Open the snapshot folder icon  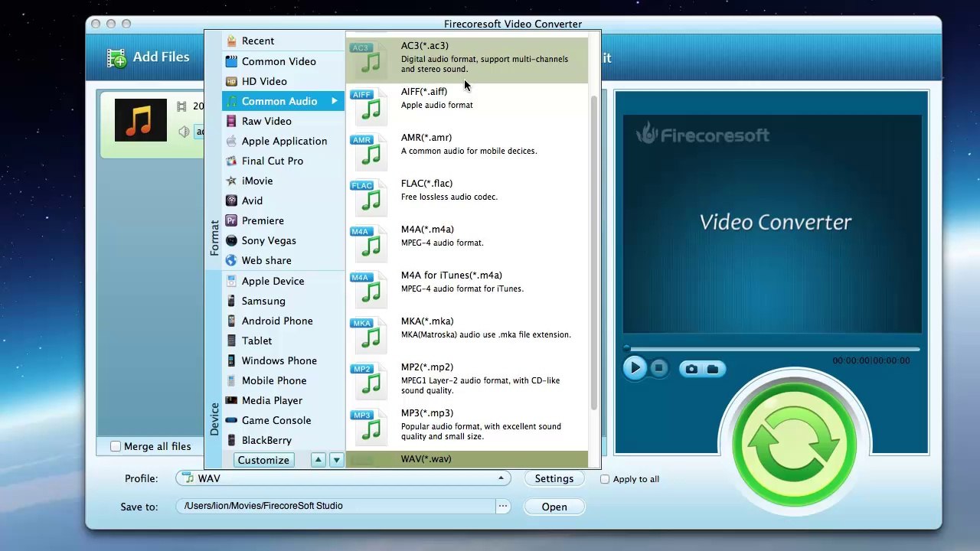click(713, 369)
